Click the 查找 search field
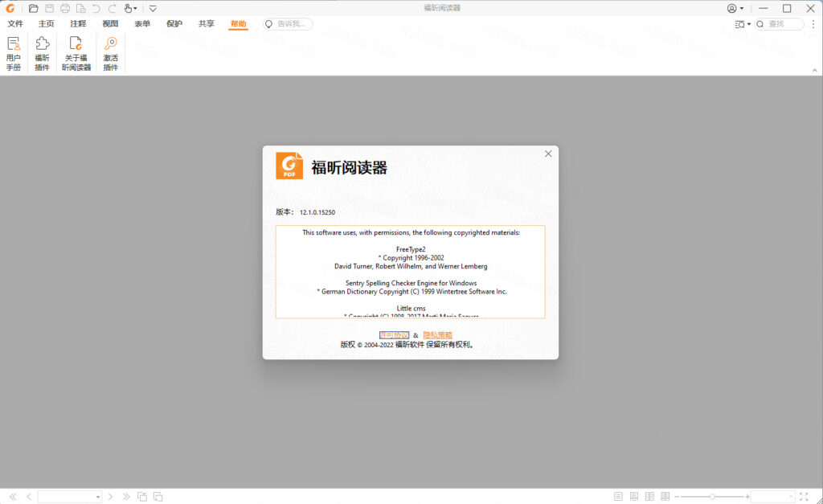This screenshot has width=823, height=504. pos(780,24)
